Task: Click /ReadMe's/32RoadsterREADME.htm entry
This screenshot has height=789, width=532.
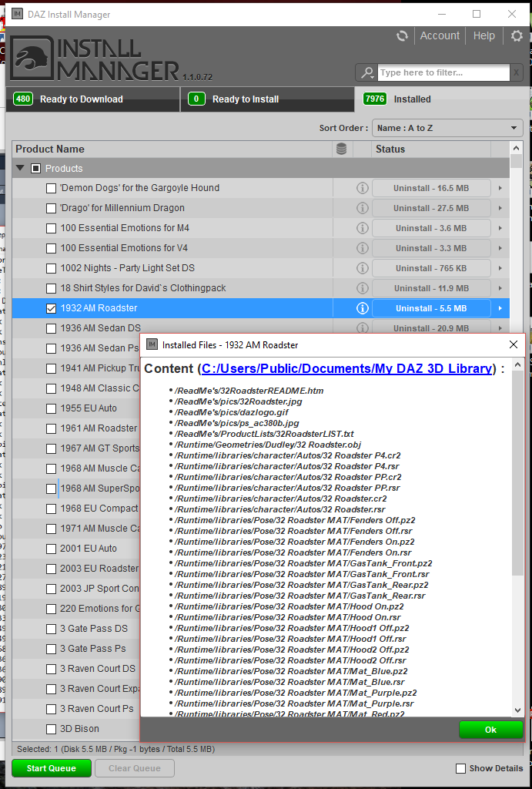Action: 249,391
